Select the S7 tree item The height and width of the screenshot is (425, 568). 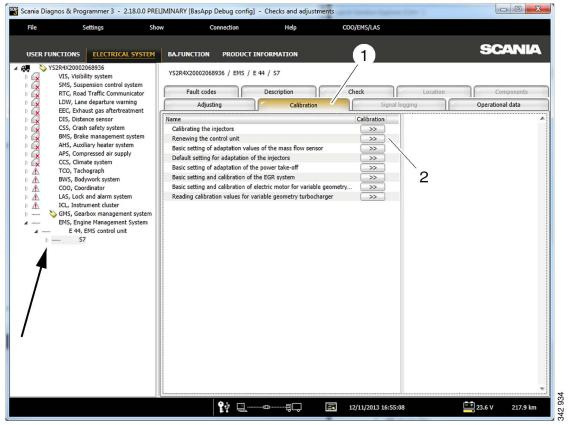click(82, 240)
